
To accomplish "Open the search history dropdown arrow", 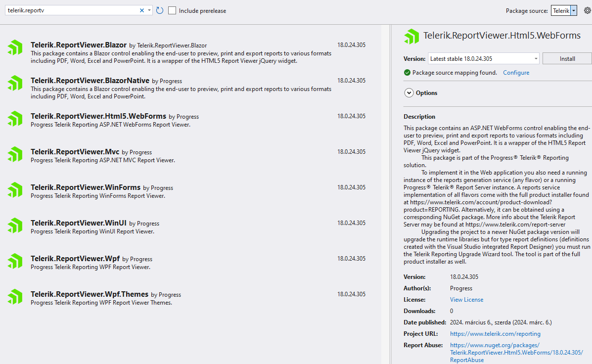I will coord(149,10).
